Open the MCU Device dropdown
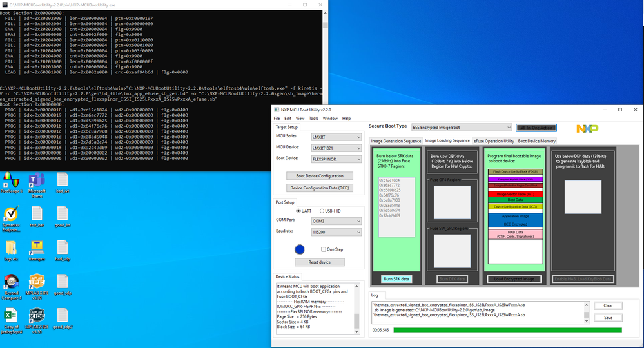The height and width of the screenshot is (348, 644). point(337,148)
